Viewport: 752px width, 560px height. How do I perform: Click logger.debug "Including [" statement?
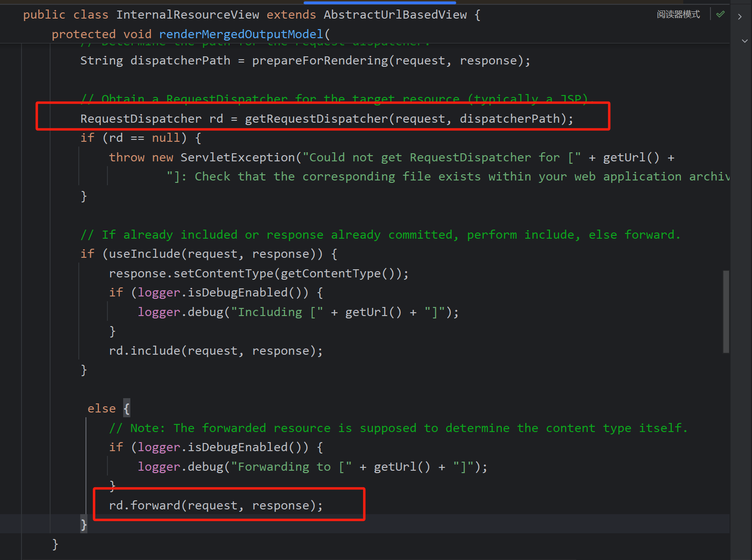click(298, 312)
